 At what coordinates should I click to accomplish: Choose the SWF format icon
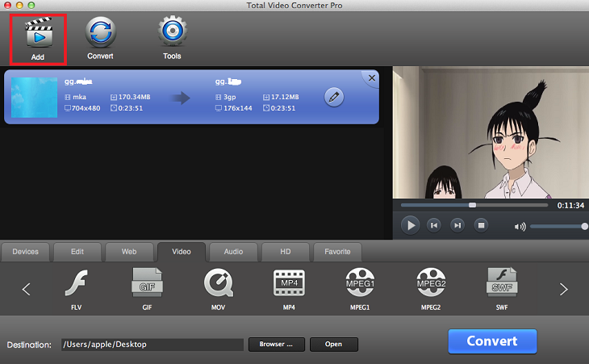click(x=502, y=282)
